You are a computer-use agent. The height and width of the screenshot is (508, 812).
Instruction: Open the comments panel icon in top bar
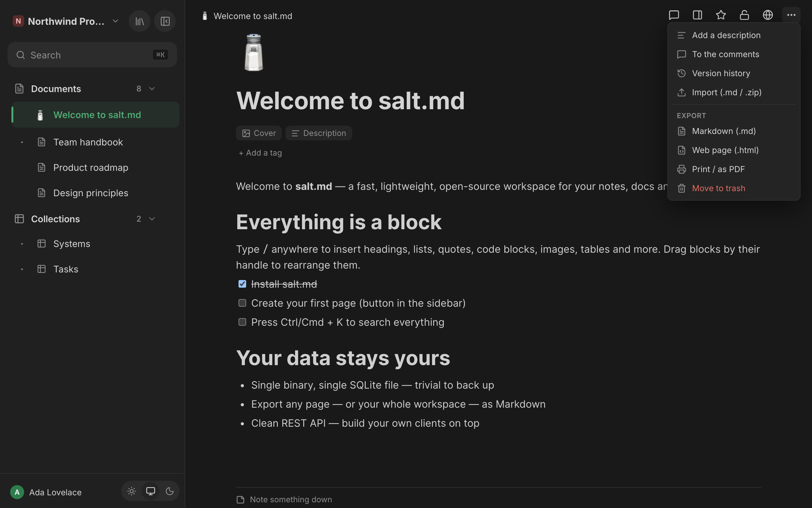(x=674, y=15)
